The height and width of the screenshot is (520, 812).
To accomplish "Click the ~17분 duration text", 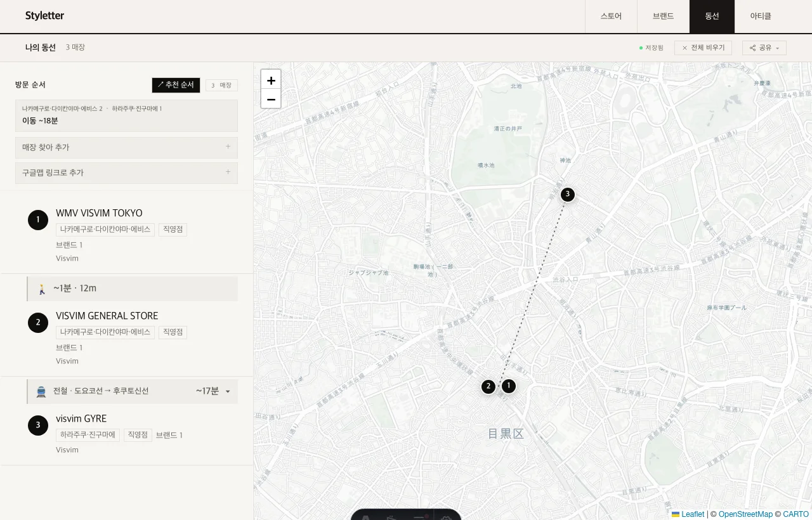I will (x=207, y=391).
